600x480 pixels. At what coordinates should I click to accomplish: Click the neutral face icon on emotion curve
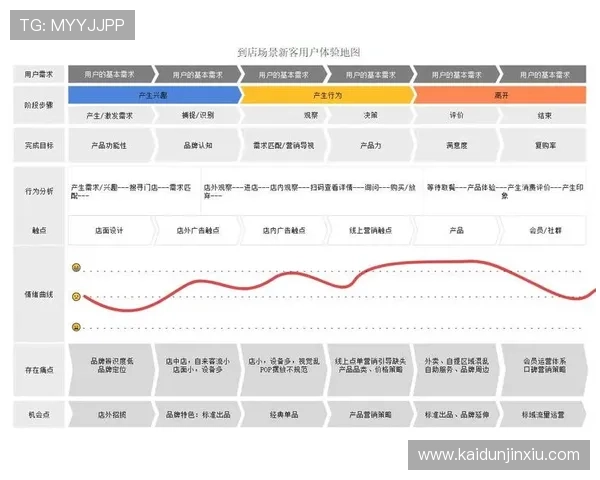point(76,297)
